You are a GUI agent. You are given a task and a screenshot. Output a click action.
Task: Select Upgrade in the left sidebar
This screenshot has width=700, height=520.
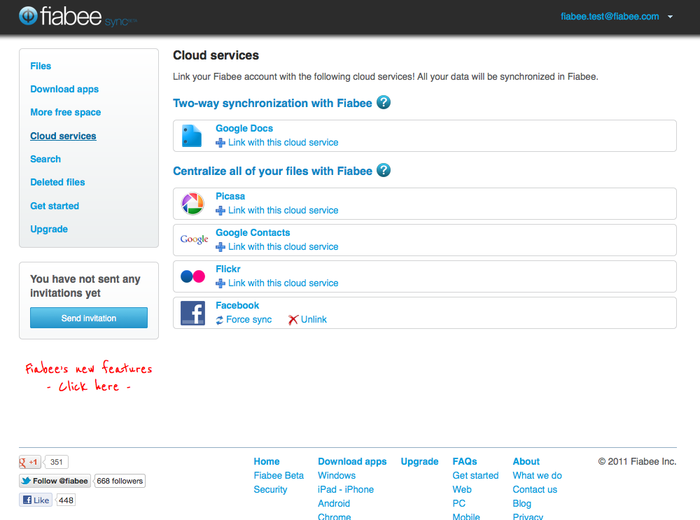tap(49, 229)
